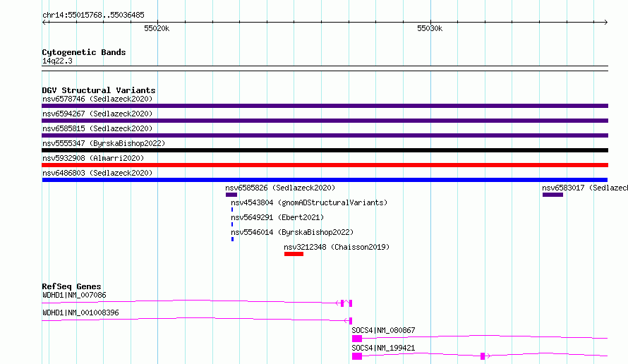The image size is (628, 364).
Task: Click the WDHD1 NM_007086 exon blocks
Action: [x=346, y=303]
